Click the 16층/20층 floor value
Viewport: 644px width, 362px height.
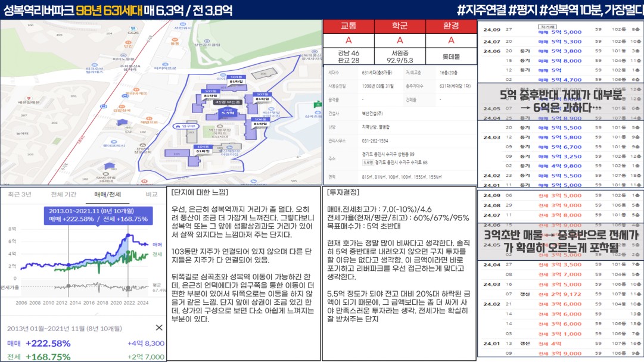point(449,73)
